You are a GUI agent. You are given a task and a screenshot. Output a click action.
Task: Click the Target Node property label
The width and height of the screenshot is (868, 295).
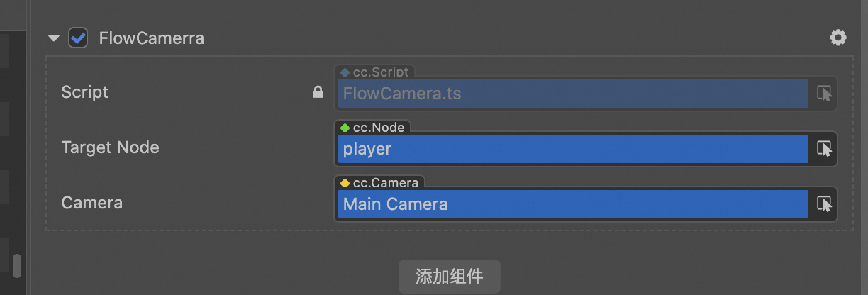110,147
